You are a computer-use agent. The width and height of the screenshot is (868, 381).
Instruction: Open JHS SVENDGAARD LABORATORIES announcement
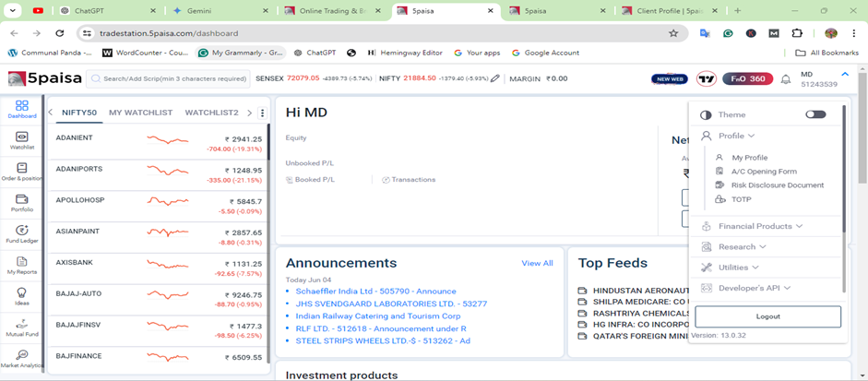(391, 304)
